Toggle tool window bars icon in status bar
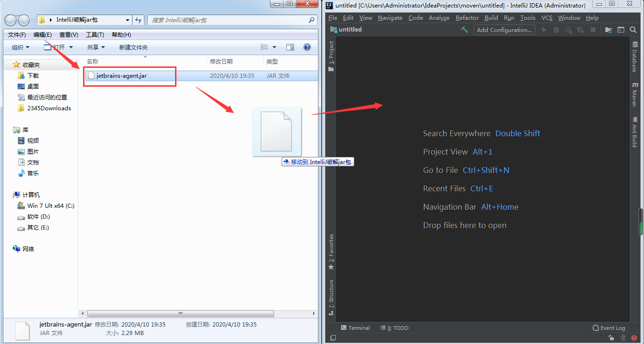The height and width of the screenshot is (344, 644). pos(333,338)
